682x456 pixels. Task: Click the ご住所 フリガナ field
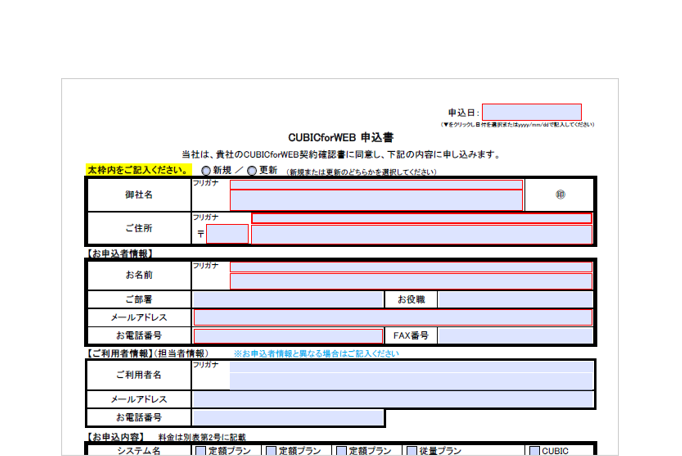[421, 218]
